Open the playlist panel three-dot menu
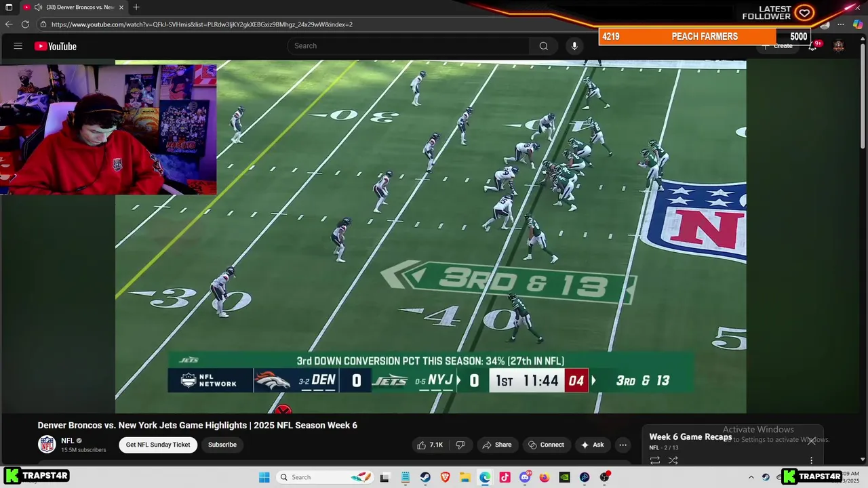 (811, 460)
